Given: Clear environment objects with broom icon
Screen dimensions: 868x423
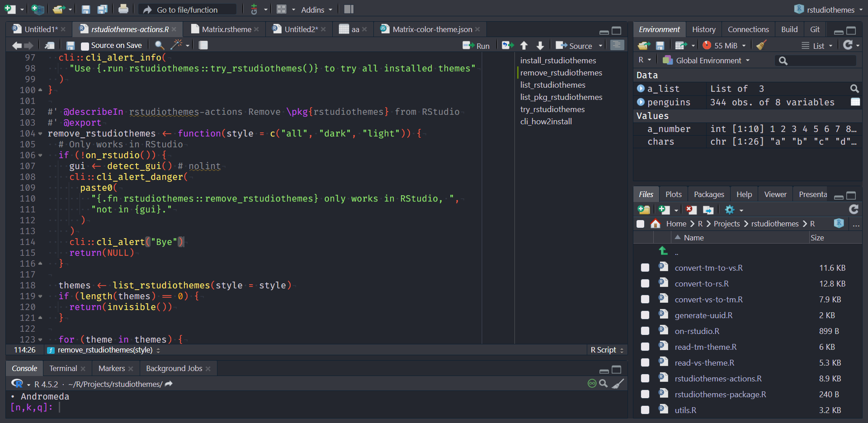Looking at the screenshot, I should point(761,45).
